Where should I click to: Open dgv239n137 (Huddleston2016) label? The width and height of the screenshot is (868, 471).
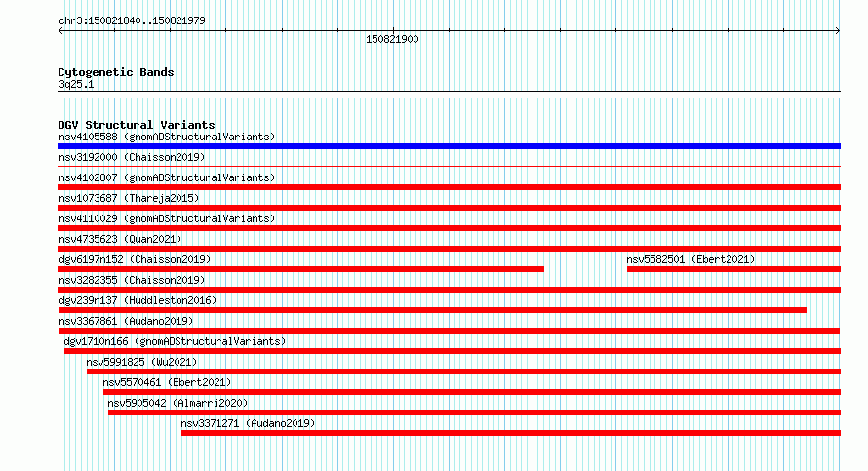[138, 300]
